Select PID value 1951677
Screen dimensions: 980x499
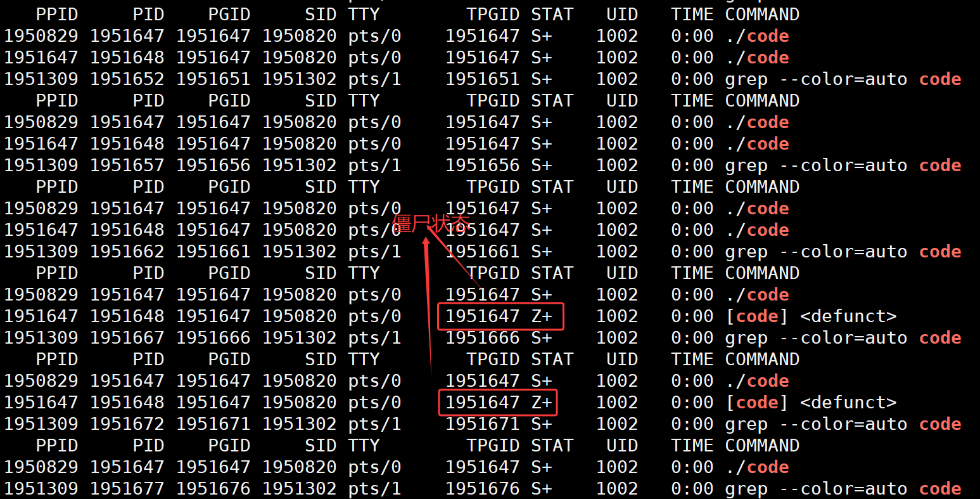click(x=127, y=489)
